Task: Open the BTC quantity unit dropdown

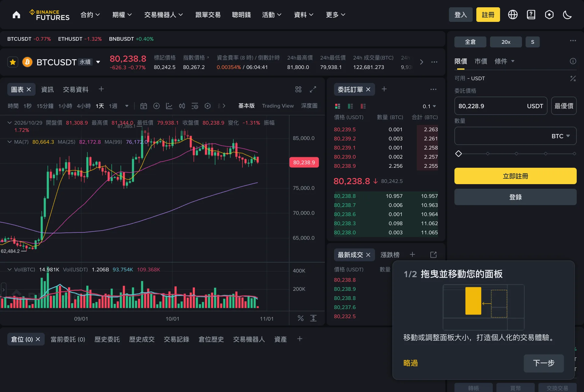Action: click(x=561, y=136)
